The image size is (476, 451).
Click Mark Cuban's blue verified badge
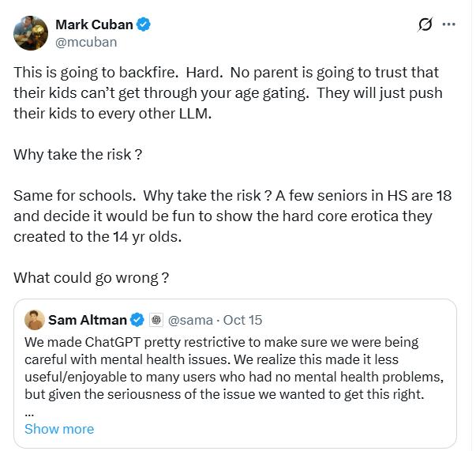pos(144,24)
